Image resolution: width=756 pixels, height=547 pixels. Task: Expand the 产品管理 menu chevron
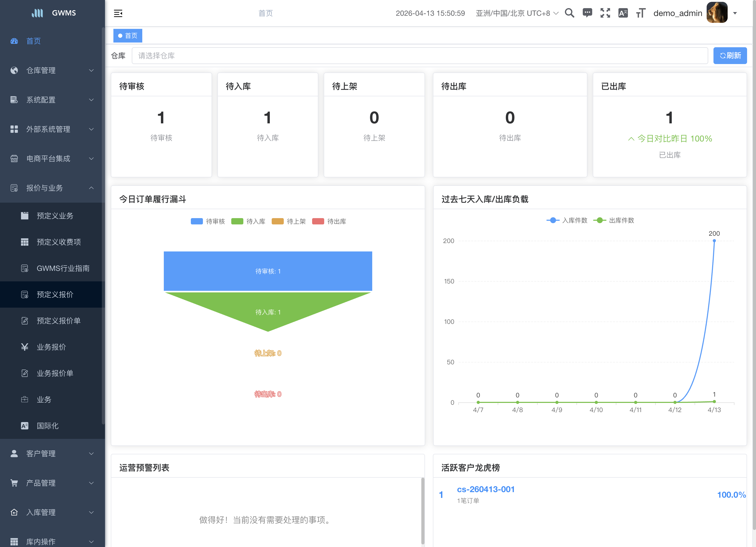pyautogui.click(x=91, y=483)
